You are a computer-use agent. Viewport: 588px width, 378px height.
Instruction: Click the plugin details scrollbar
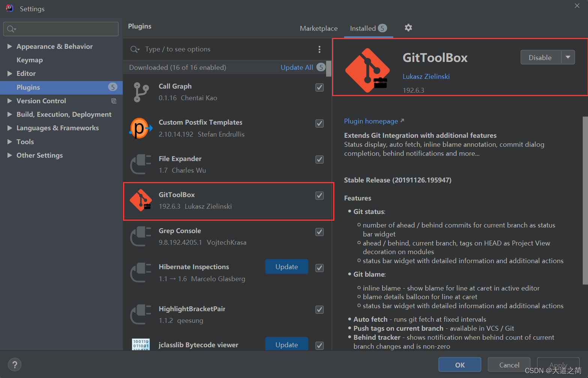(x=585, y=200)
